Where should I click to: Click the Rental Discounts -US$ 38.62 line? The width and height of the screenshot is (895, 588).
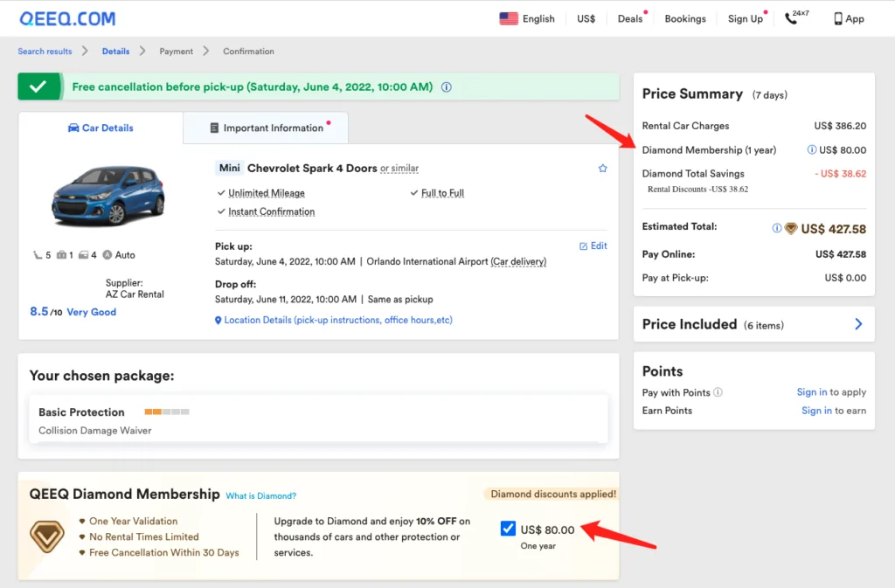point(697,190)
